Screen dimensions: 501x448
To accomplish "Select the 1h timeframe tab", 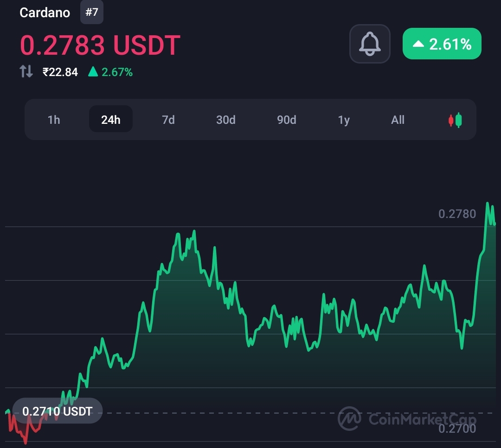I will tap(54, 120).
